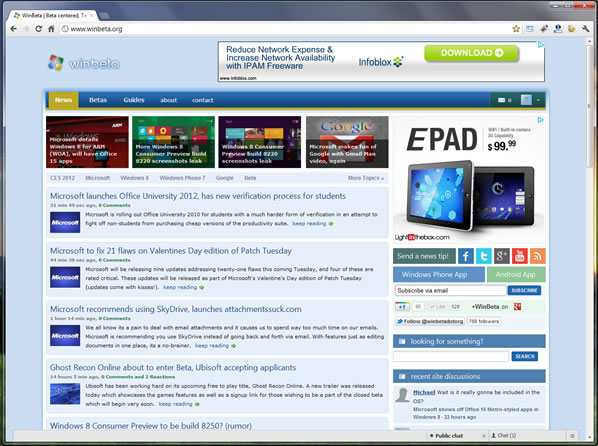Viewport: 598px width, 446px height.
Task: Click the AdChoices icon on Infoblox ad
Action: [x=541, y=45]
